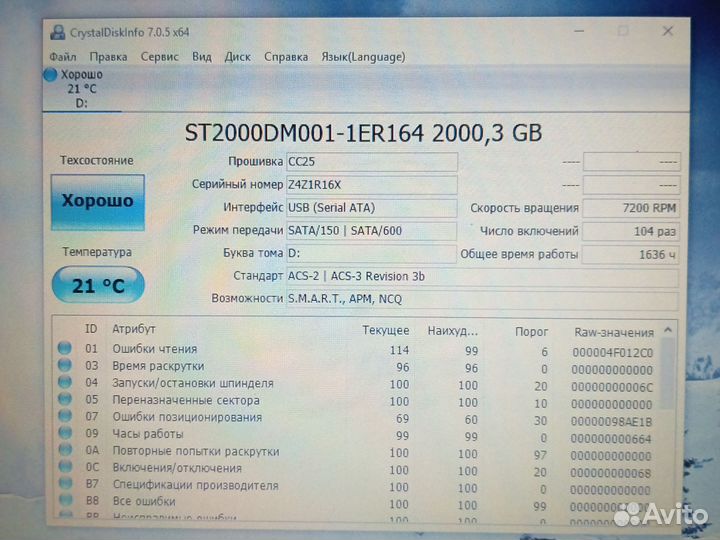Select the Спецификации производителя row
The height and width of the screenshot is (540, 720).
click(358, 487)
